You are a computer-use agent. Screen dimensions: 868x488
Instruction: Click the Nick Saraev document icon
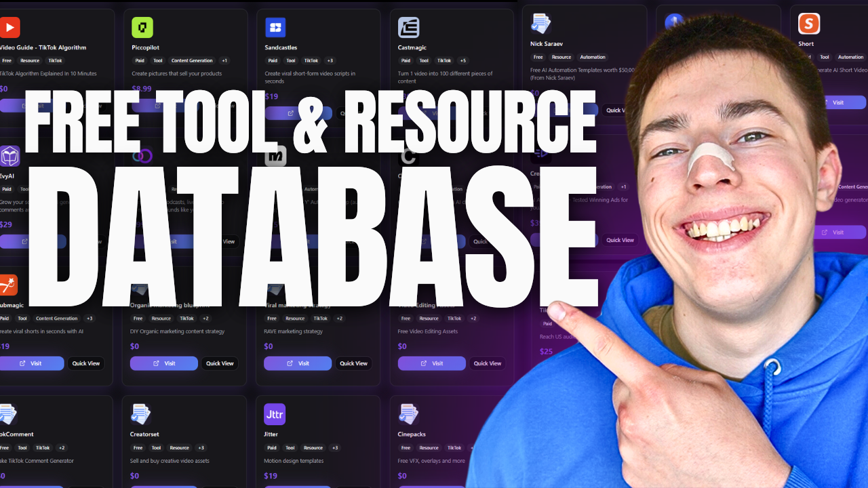pos(540,24)
